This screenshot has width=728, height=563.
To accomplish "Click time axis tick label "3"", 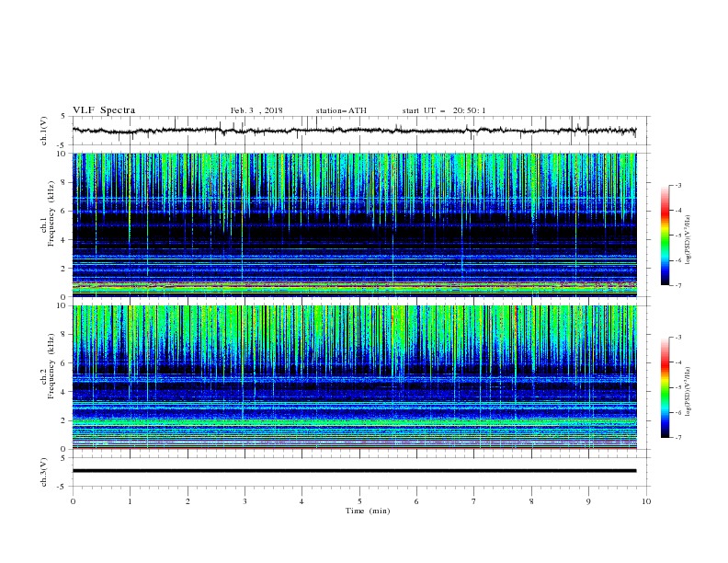I will [245, 501].
